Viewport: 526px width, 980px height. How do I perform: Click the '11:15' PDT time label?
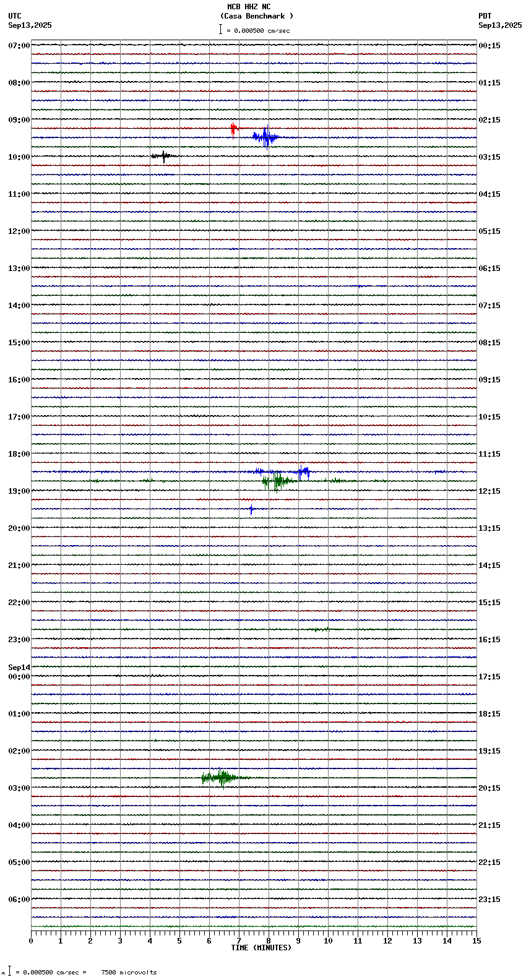coord(489,454)
